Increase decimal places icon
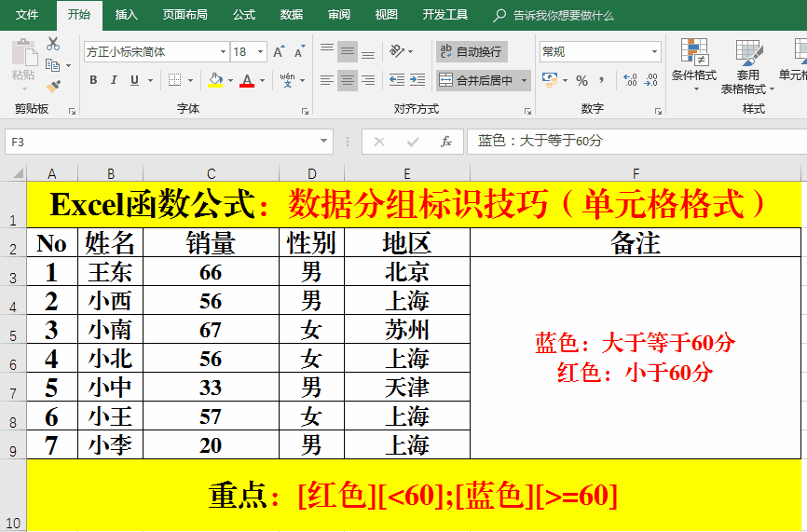The height and width of the screenshot is (532, 807). (630, 80)
